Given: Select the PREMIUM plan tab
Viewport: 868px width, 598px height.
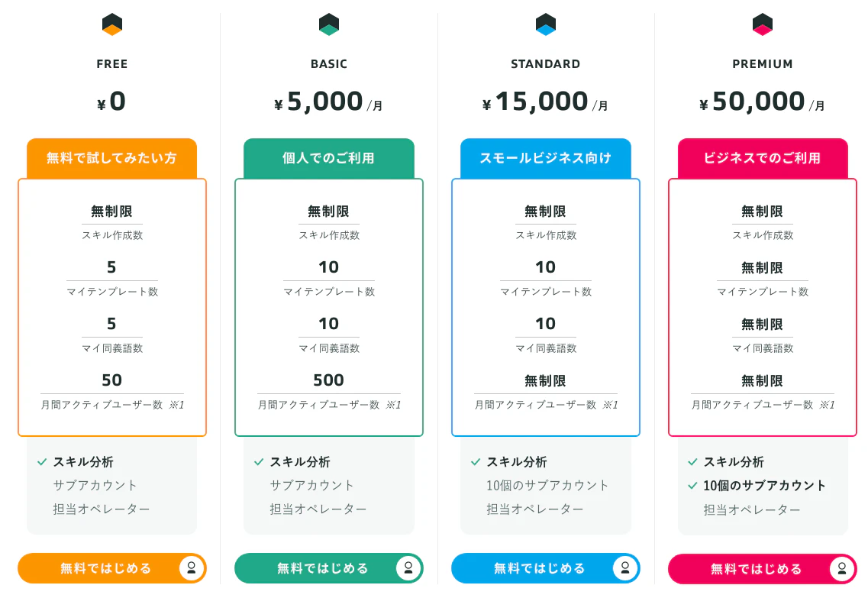Looking at the screenshot, I should point(762,64).
